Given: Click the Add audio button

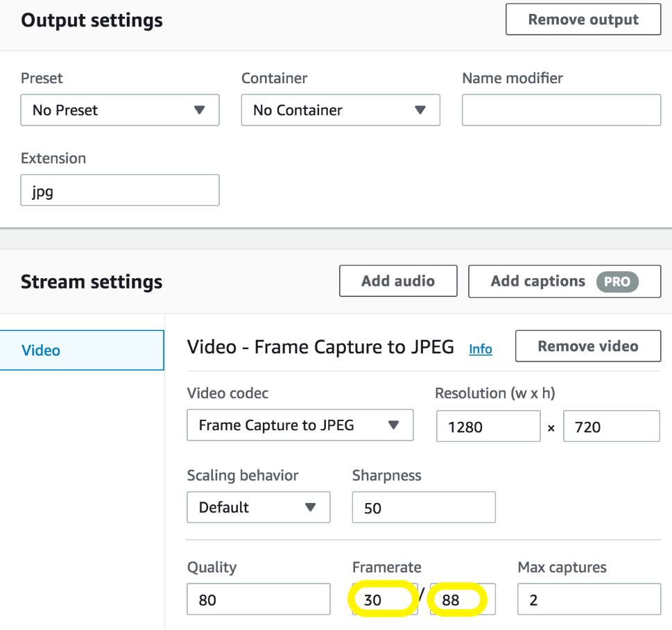Looking at the screenshot, I should pyautogui.click(x=398, y=281).
